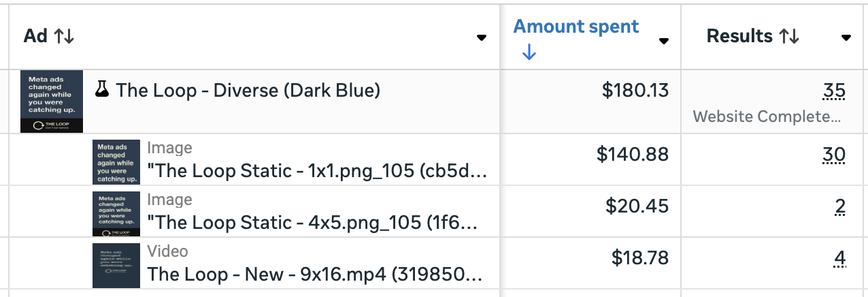This screenshot has width=868, height=297.
Task: Click the underlined 35 results value
Action: (834, 91)
